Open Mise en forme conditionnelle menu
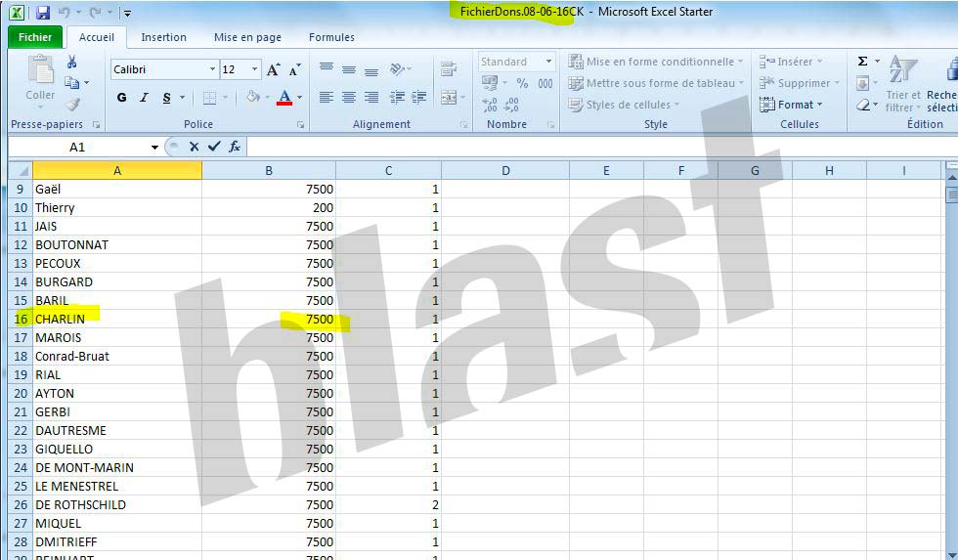 tap(656, 62)
